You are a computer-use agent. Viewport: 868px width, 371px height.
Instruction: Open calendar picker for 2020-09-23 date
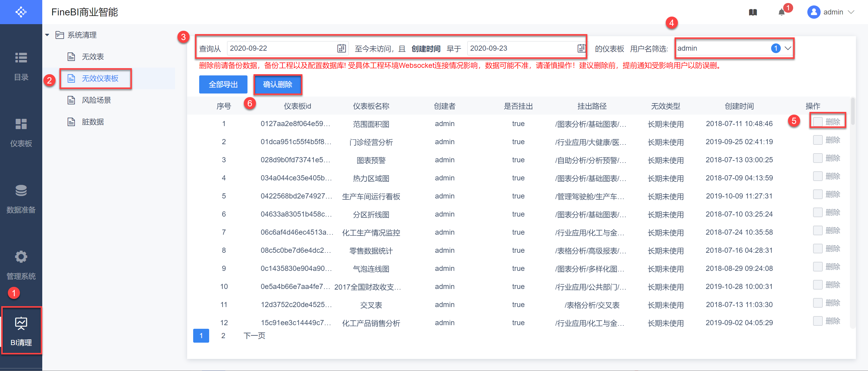(x=581, y=49)
